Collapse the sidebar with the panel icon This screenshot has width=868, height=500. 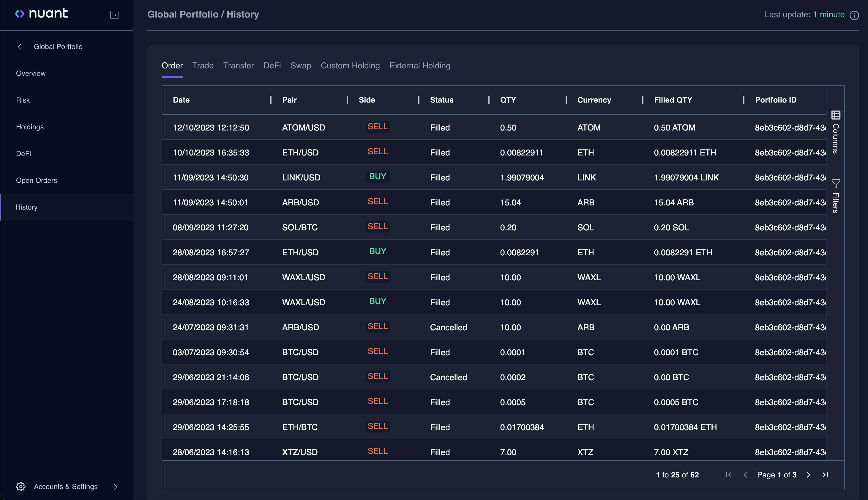coord(114,15)
